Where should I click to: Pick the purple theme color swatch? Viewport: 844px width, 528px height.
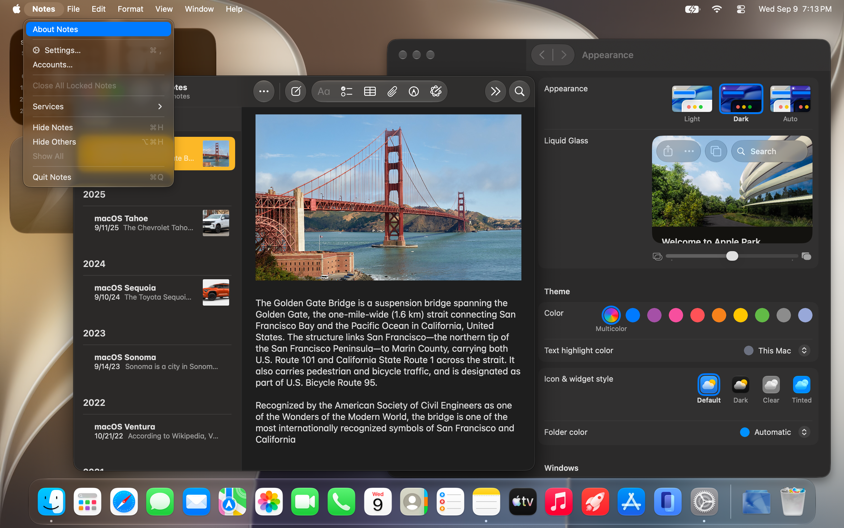point(654,315)
